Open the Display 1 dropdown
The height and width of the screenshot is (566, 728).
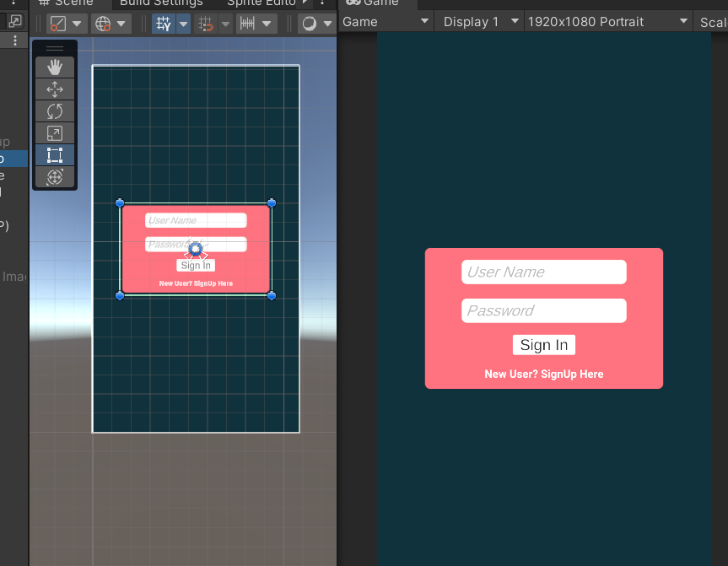click(480, 21)
